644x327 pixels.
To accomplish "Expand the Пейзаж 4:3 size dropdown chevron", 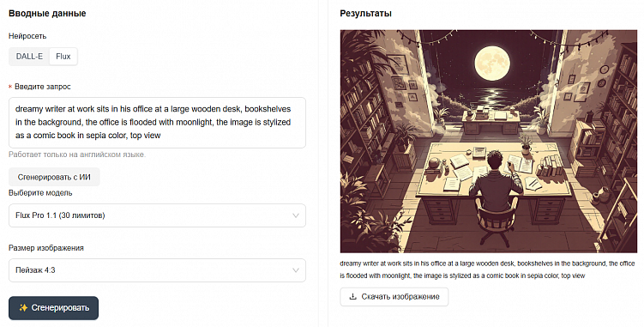I will 295,270.
